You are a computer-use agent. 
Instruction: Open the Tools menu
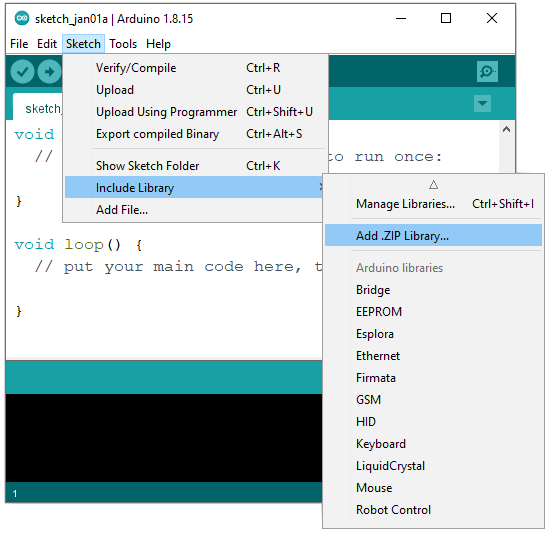coord(123,44)
